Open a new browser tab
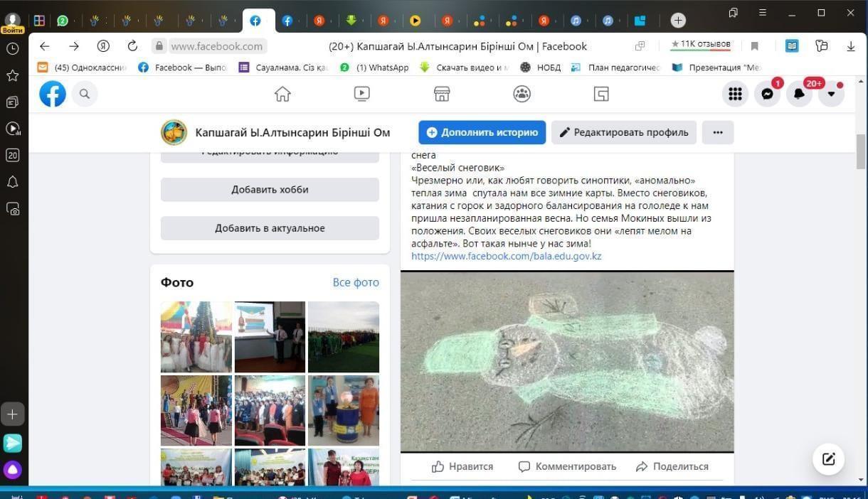The image size is (868, 499). tap(678, 21)
